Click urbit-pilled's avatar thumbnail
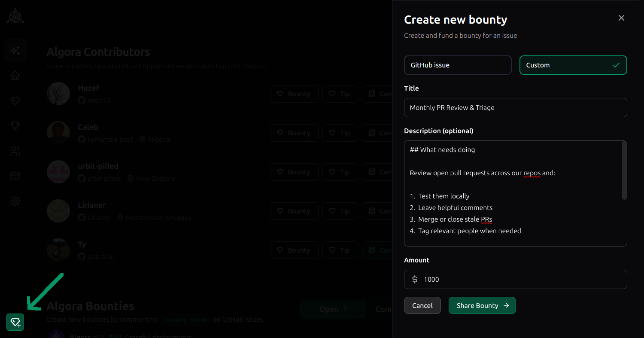This screenshot has width=644, height=338. click(x=58, y=172)
